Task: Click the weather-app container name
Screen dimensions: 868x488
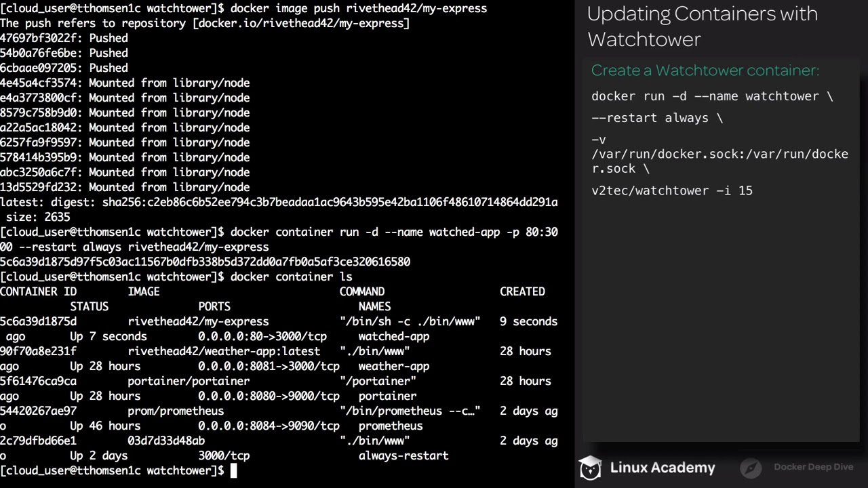Action: pyautogui.click(x=394, y=366)
